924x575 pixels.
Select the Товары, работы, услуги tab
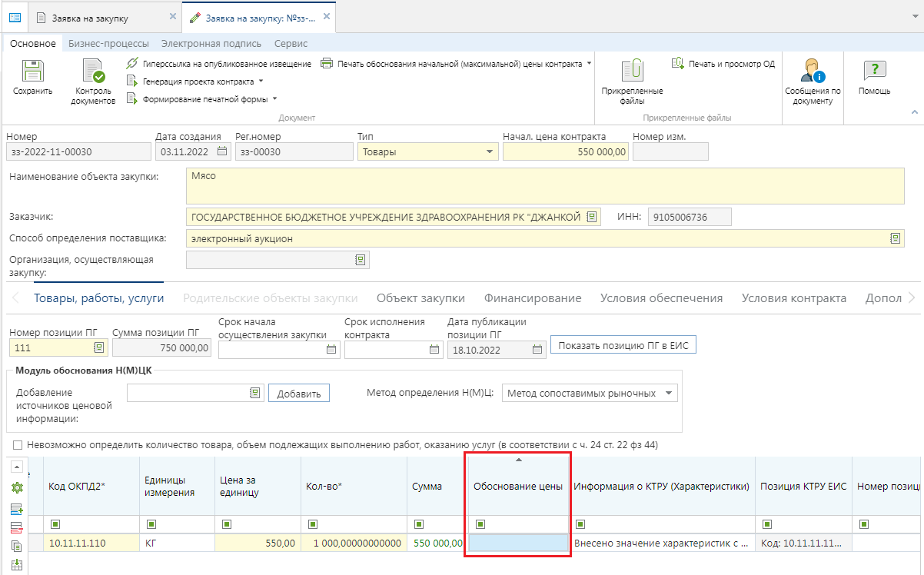pos(98,298)
